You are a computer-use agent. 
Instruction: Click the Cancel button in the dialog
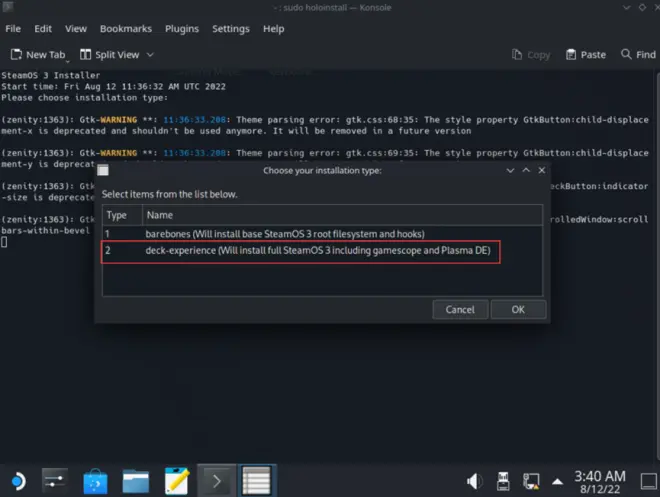click(x=460, y=310)
